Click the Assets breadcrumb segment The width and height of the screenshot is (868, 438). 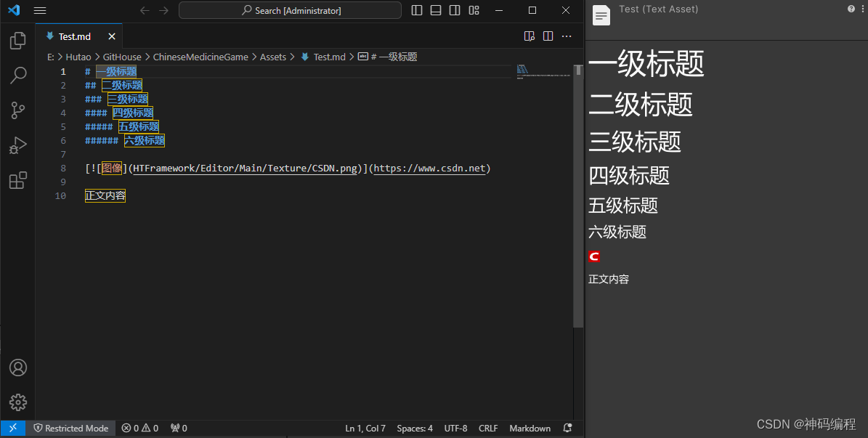coord(273,57)
